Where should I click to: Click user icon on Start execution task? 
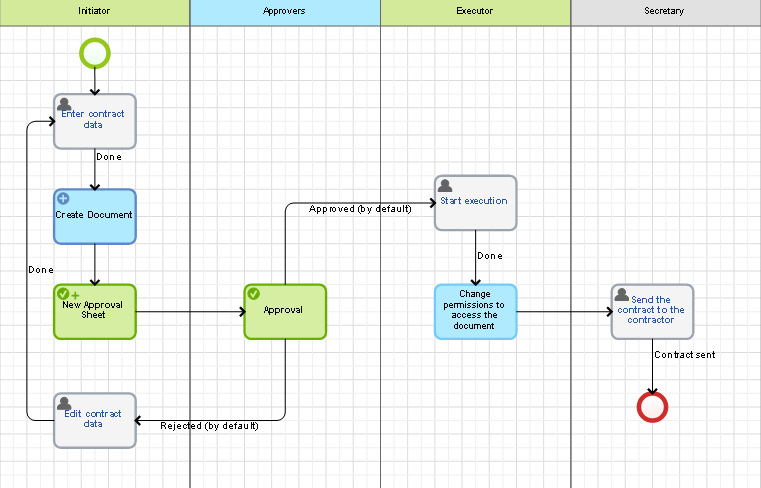click(x=445, y=186)
